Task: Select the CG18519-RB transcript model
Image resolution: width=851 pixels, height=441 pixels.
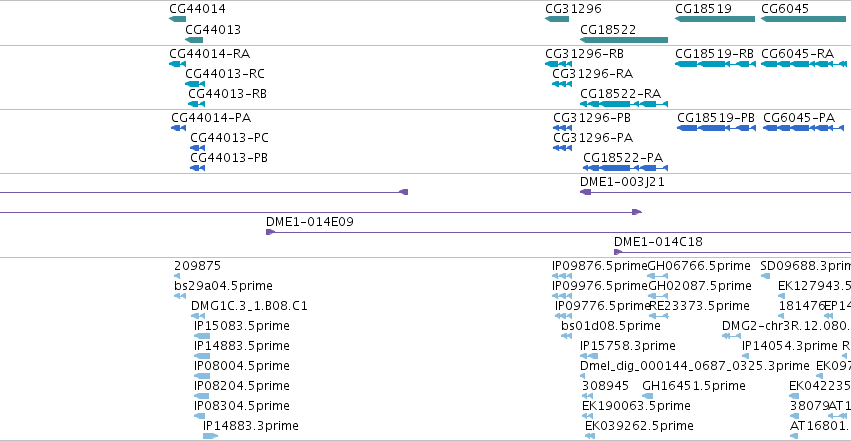Action: [x=715, y=64]
